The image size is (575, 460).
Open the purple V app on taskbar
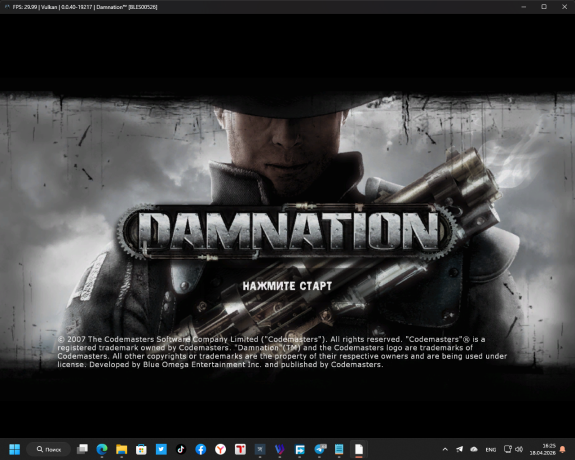(280, 449)
